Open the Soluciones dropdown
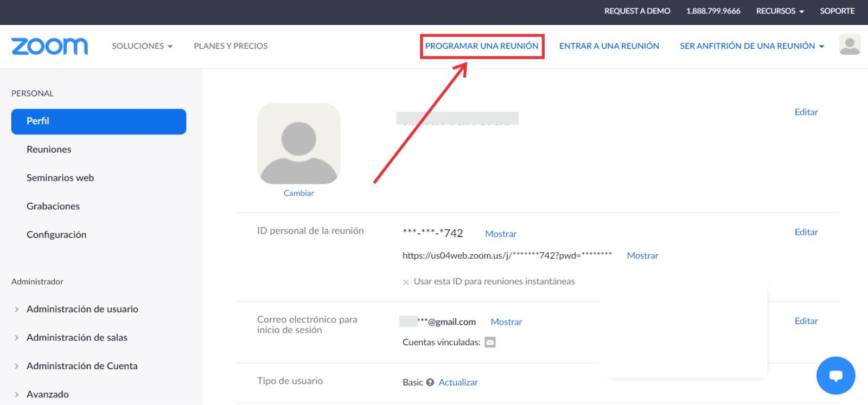 pos(142,46)
